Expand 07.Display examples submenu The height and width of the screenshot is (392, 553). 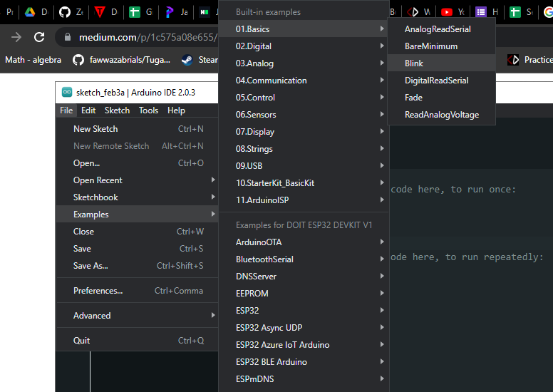304,132
